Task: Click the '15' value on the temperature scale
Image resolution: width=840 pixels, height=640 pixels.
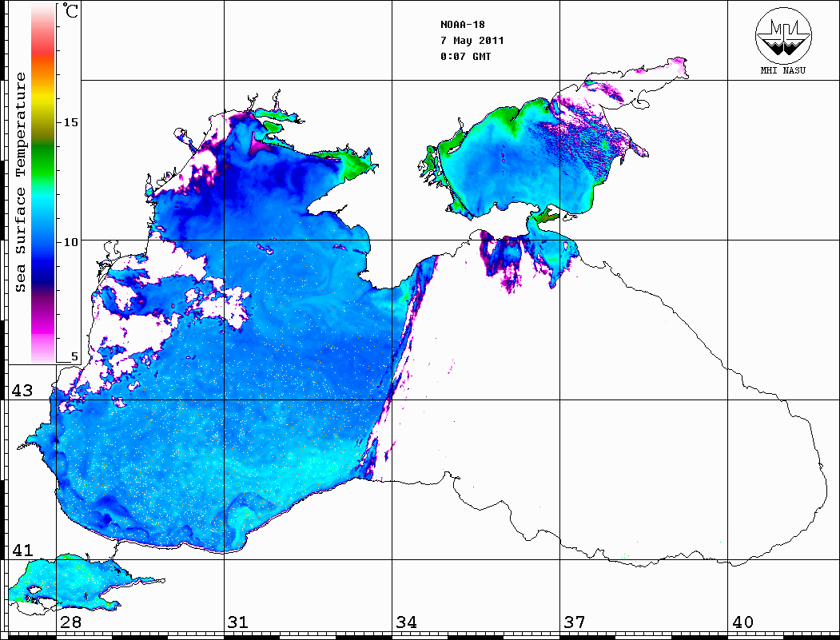Action: pyautogui.click(x=70, y=122)
